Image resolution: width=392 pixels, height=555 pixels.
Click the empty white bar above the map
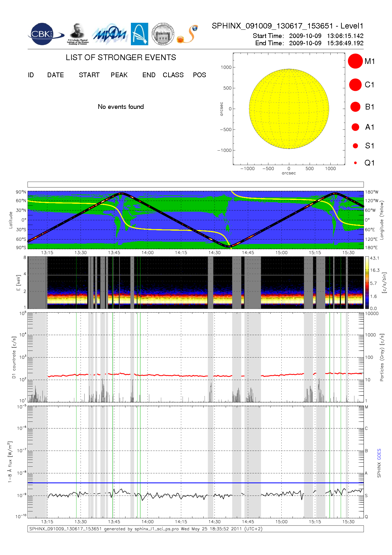(x=195, y=184)
